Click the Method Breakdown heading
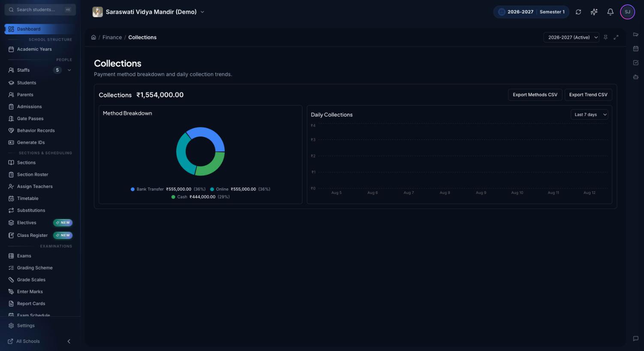The image size is (644, 351). point(127,113)
